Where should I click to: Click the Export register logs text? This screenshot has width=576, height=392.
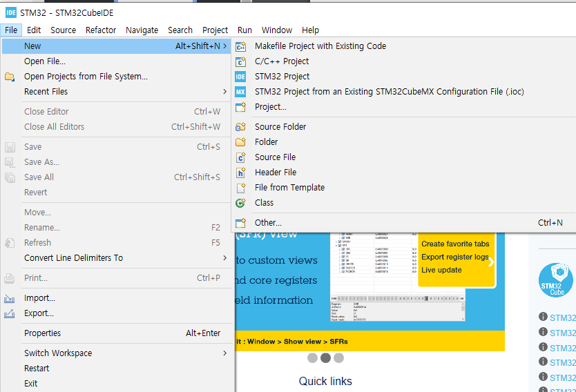click(454, 257)
